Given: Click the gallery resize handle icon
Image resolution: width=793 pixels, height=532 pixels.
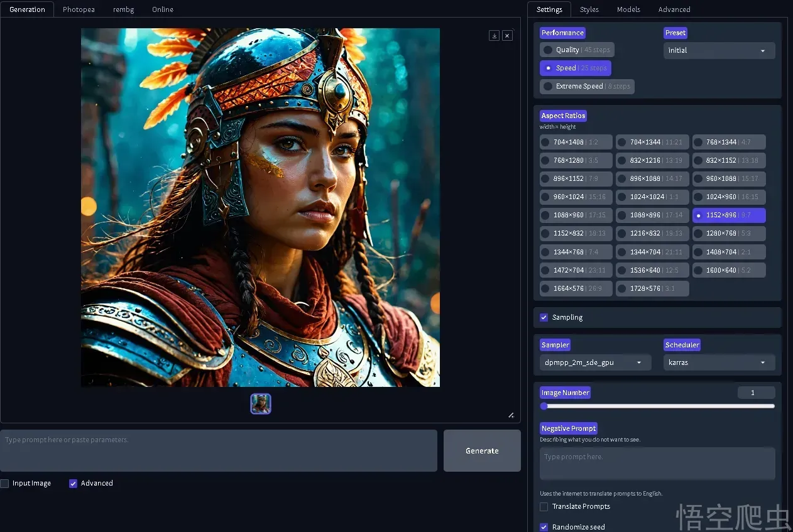Looking at the screenshot, I should pos(511,415).
